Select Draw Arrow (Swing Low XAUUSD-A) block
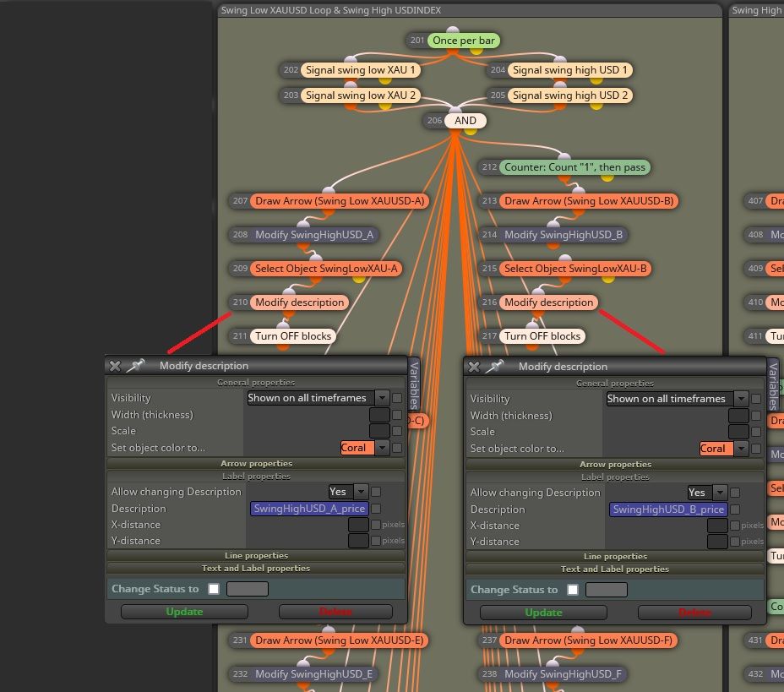Viewport: 784px width, 692px height. [340, 201]
